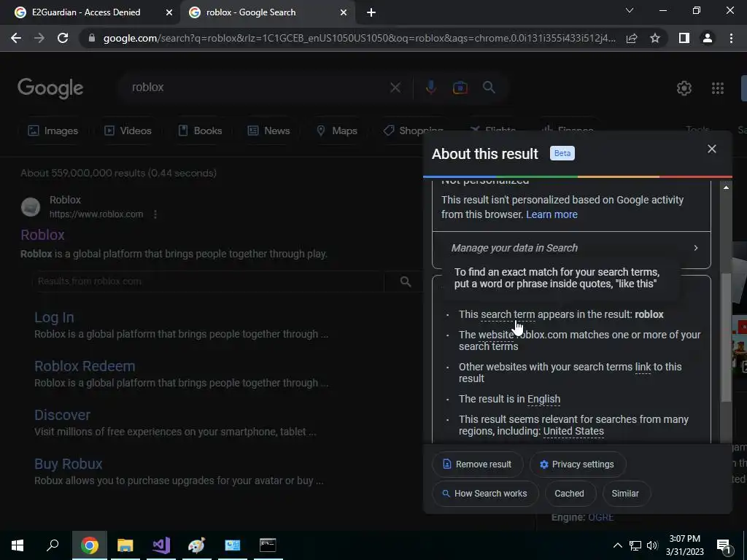Click the magnifier in Results from roblox.com box
Screen dimensions: 747x560
click(406, 281)
